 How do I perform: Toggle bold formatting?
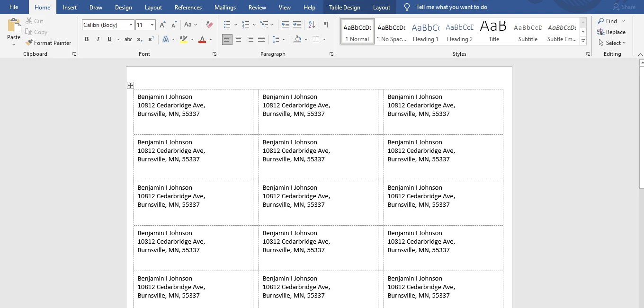point(87,39)
